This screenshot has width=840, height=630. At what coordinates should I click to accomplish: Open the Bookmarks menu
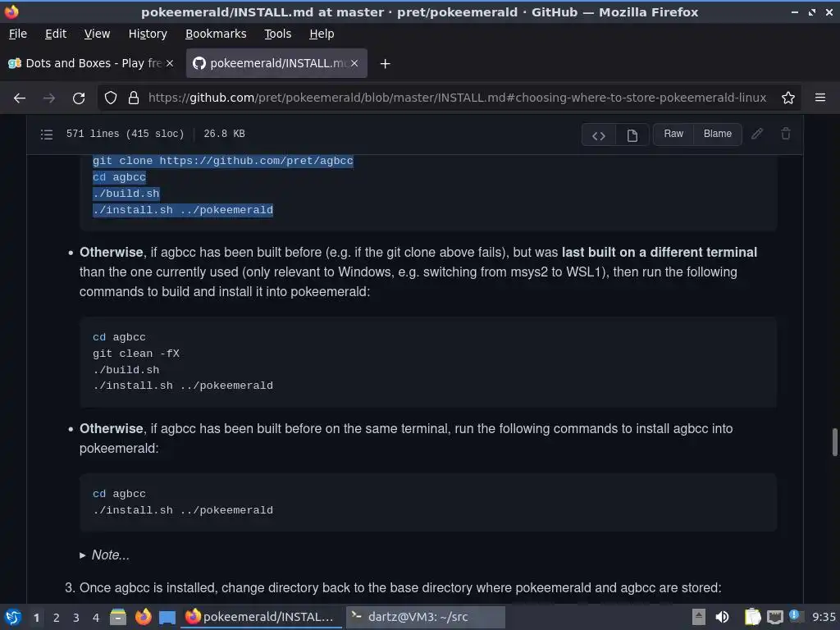coord(216,34)
